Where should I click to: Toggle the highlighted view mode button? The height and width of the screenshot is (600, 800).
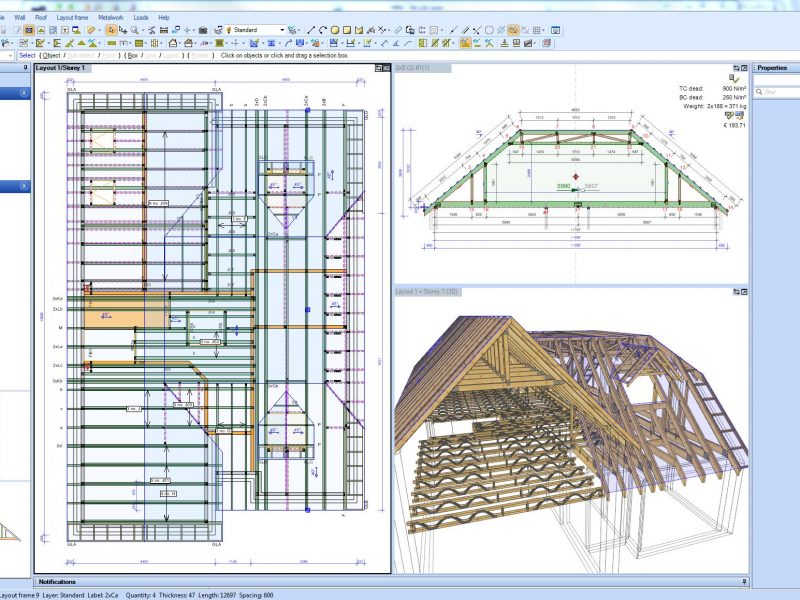pos(513,30)
